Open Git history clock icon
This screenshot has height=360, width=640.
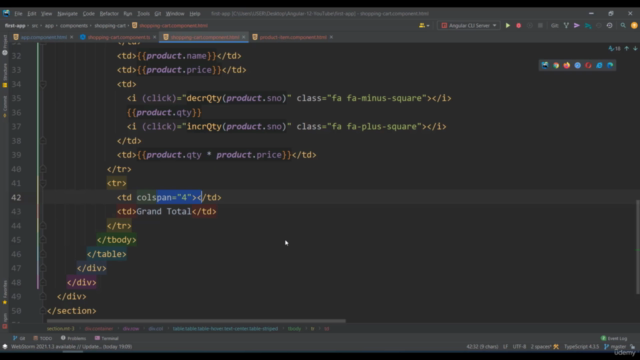(x=609, y=25)
